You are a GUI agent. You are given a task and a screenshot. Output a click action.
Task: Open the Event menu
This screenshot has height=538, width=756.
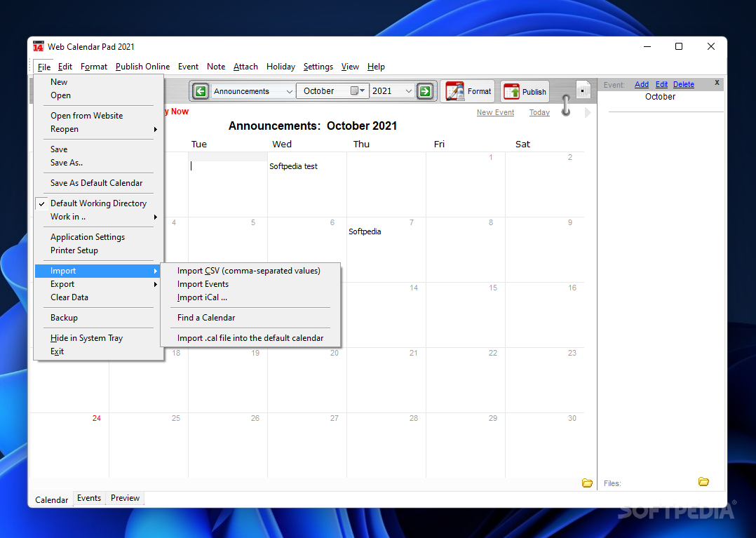(x=188, y=67)
